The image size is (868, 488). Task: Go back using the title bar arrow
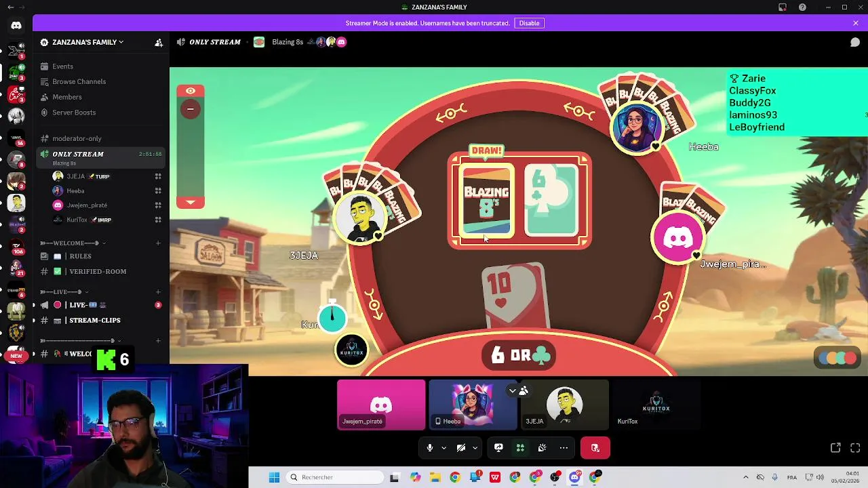click(x=10, y=7)
